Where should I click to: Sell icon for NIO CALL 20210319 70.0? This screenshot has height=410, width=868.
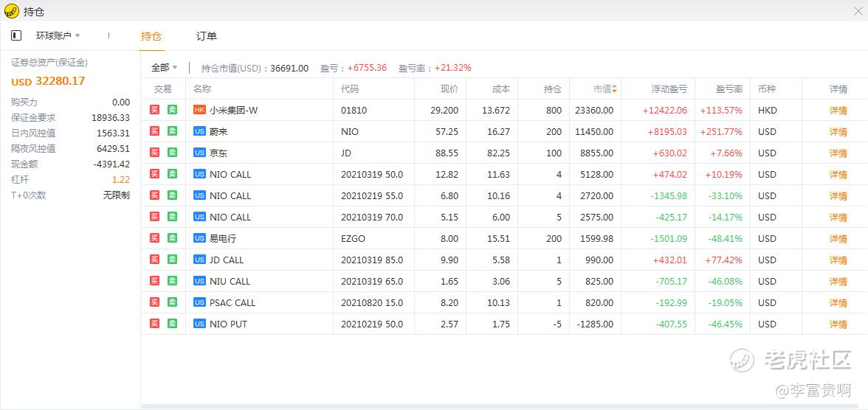(172, 216)
